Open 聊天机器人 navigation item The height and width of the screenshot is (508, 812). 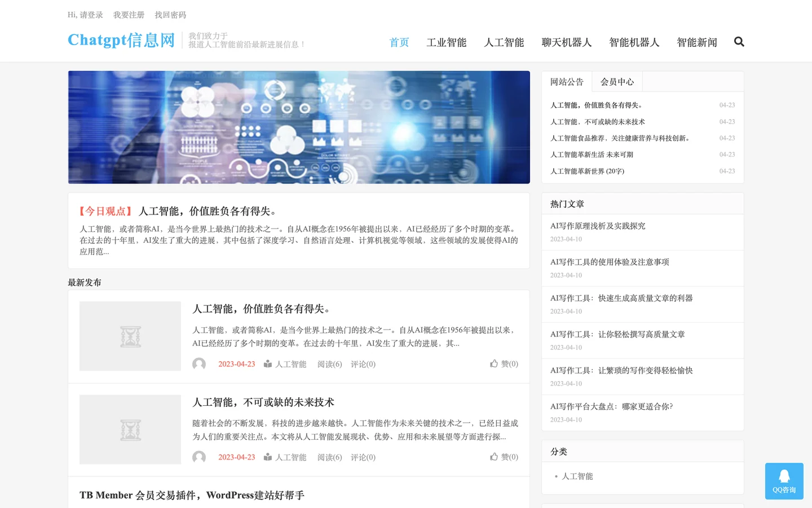coord(567,42)
